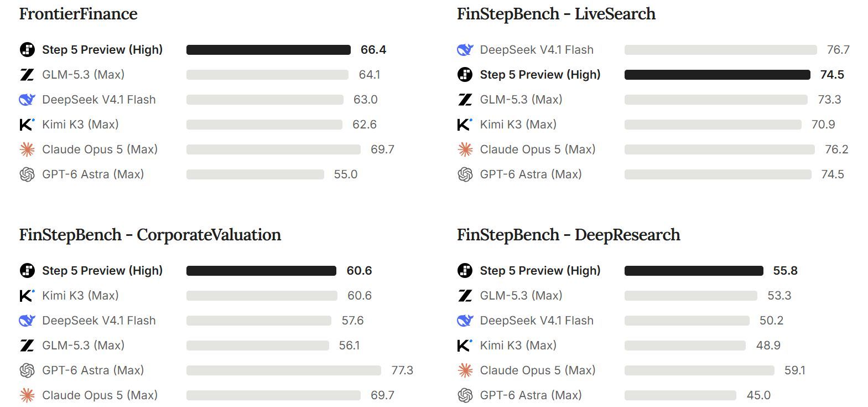Click the Step logo icon in DeepResearch chart

pos(465,271)
